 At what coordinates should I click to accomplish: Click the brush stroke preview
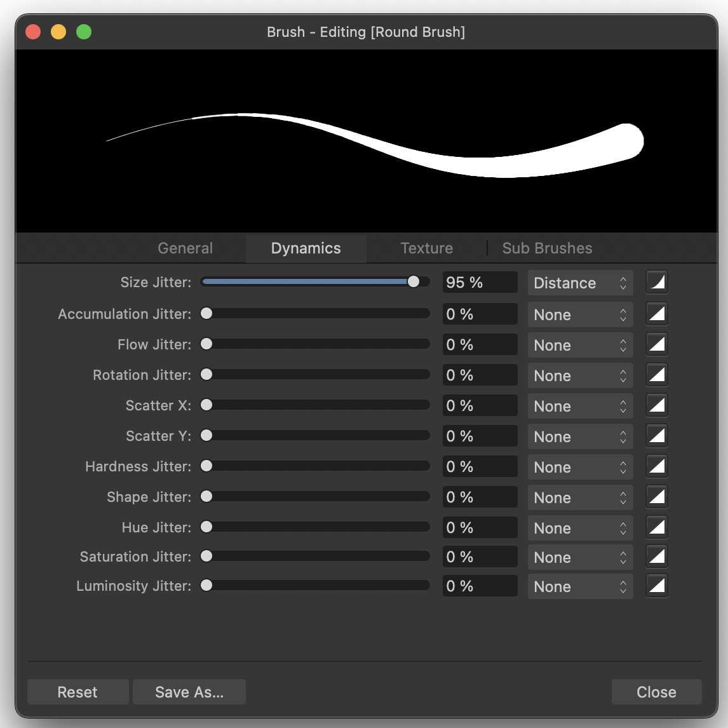point(367,140)
